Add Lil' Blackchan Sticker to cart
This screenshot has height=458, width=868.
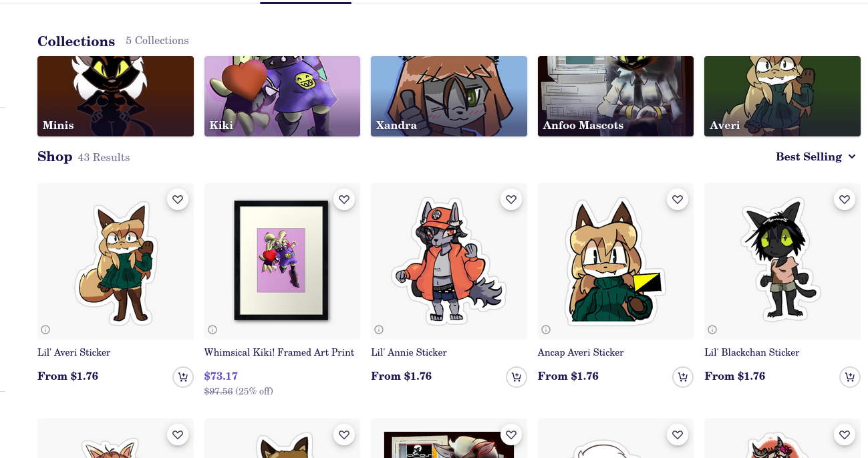pos(849,377)
